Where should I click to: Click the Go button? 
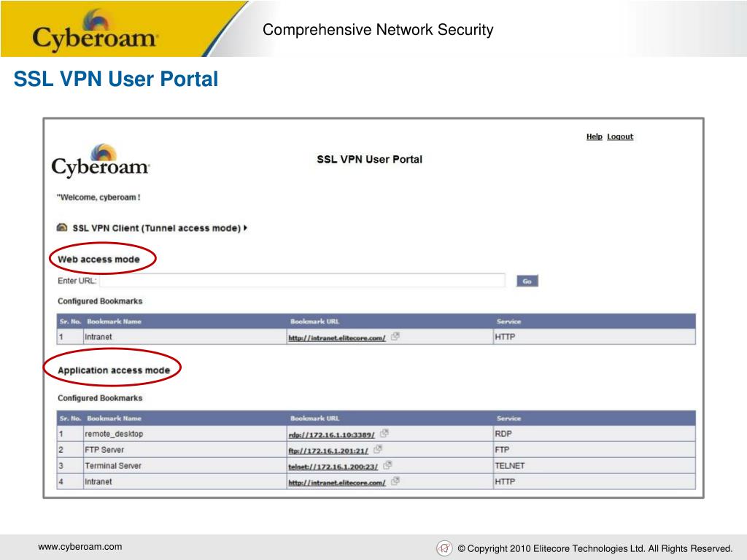[x=527, y=281]
